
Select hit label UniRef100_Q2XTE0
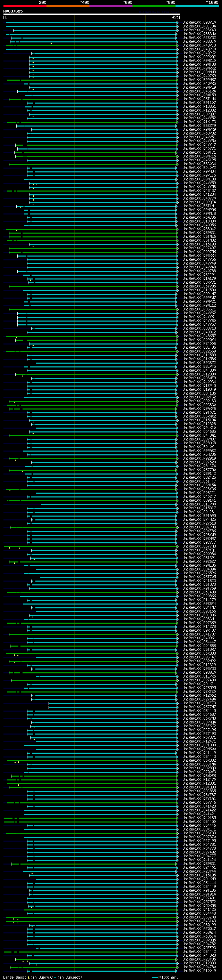click(199, 691)
